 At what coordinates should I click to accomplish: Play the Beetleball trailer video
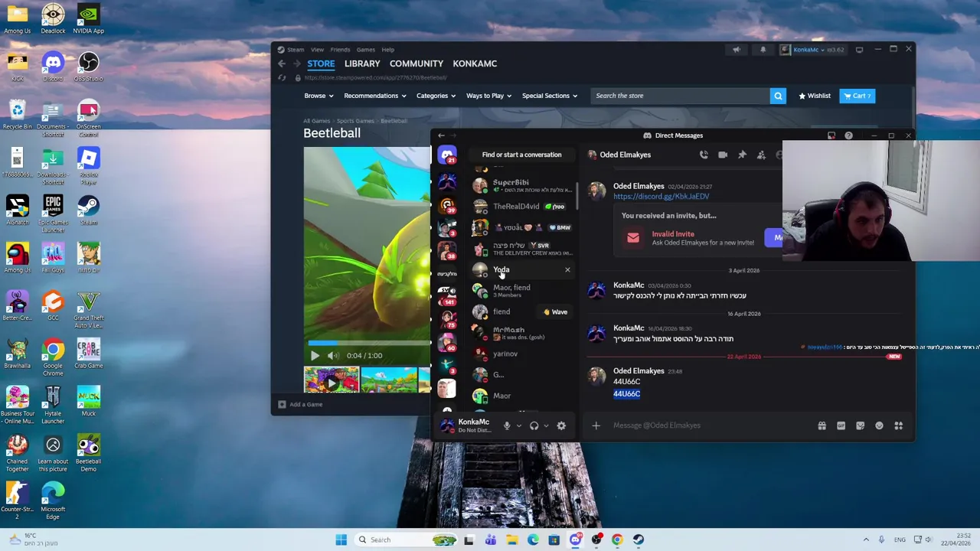[x=315, y=355]
